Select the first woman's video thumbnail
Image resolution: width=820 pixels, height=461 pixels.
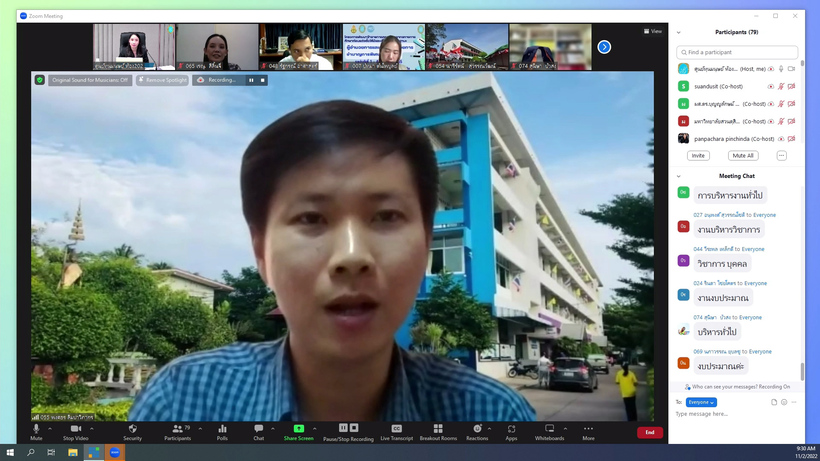pyautogui.click(x=134, y=47)
